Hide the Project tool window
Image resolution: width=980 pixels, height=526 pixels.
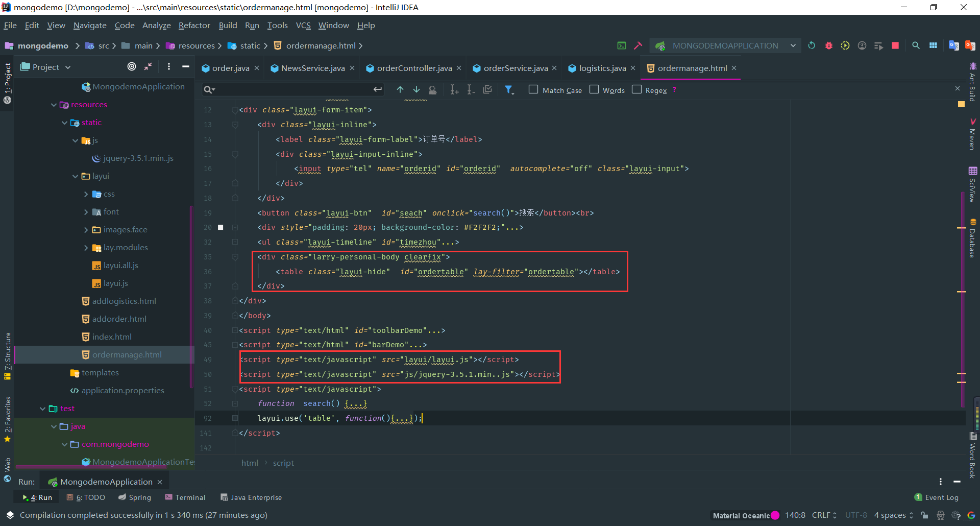click(x=186, y=66)
